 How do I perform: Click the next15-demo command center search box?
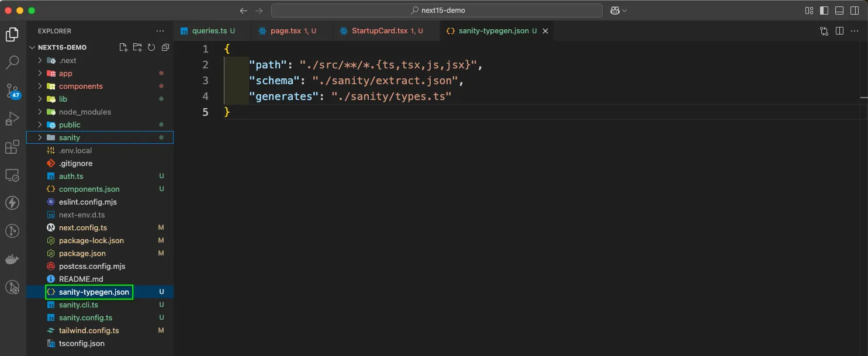[437, 11]
